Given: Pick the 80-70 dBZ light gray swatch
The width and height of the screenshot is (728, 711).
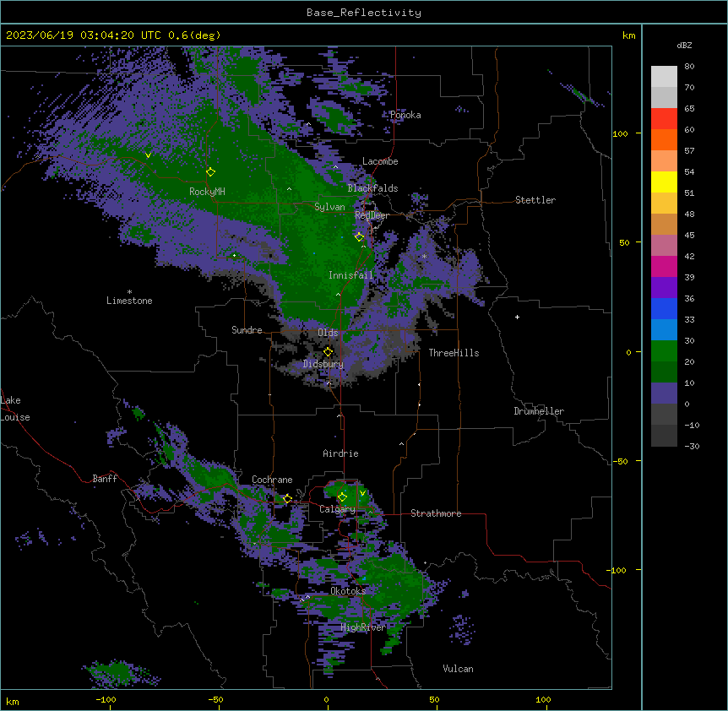Looking at the screenshot, I should [x=664, y=77].
